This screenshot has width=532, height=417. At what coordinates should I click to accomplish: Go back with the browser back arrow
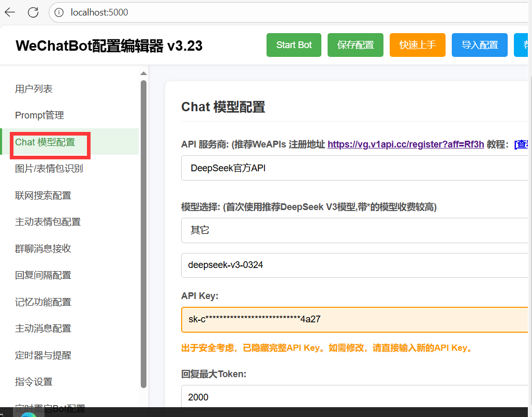tap(10, 12)
